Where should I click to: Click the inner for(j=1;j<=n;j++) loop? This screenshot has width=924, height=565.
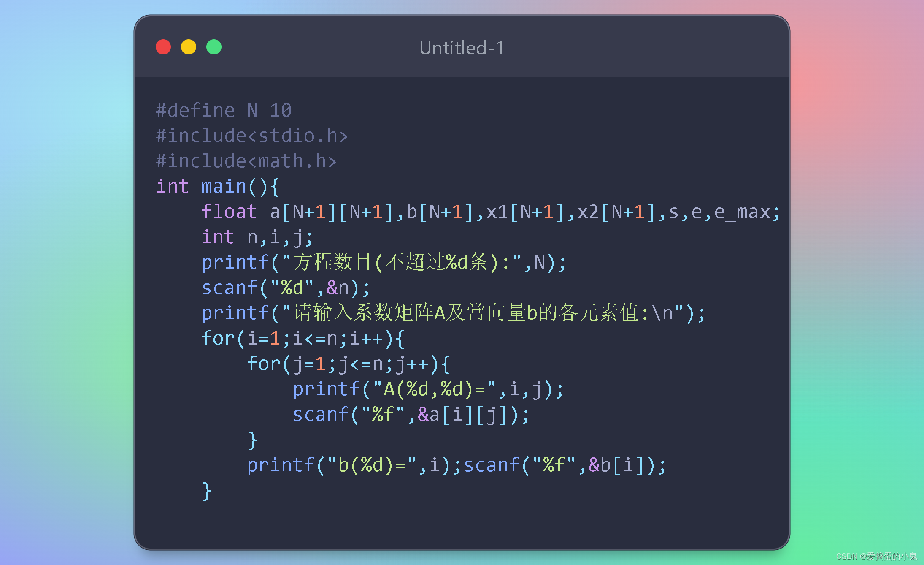[348, 364]
